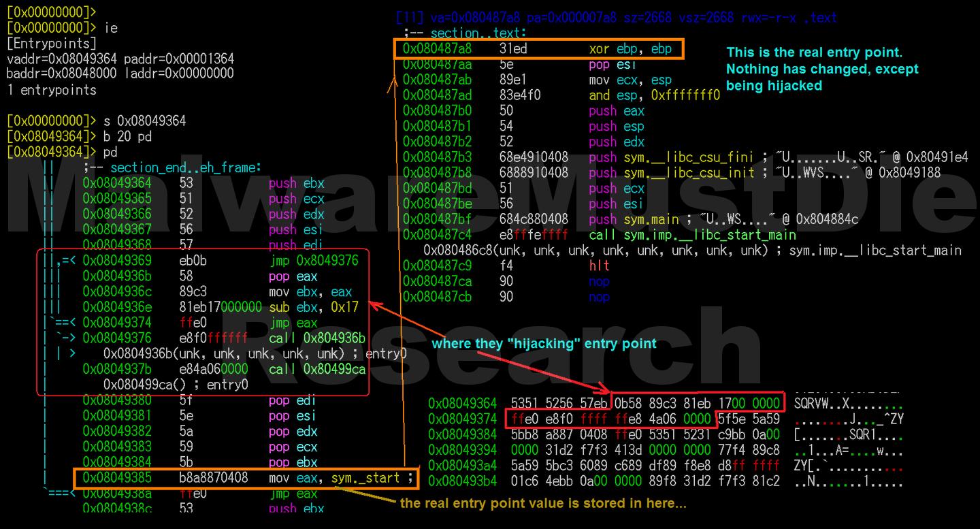980x529 pixels.
Task: Click hexdump row address 0x08049374
Action: pyautogui.click(x=463, y=419)
